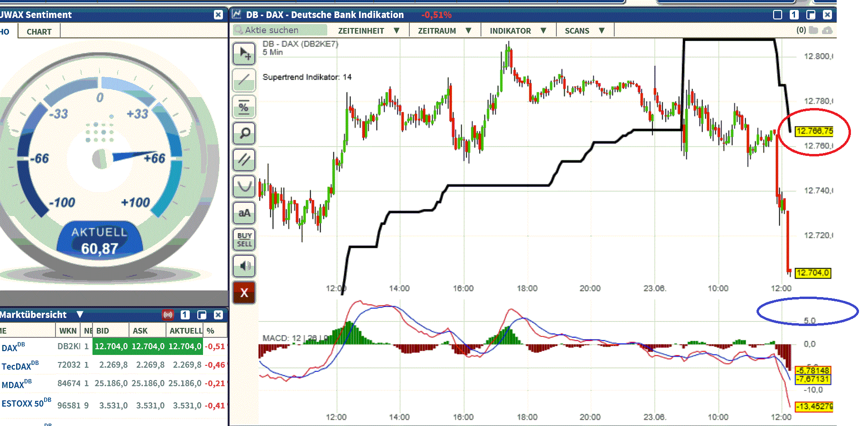This screenshot has width=868, height=426.
Task: Open the BUY SELL order tool
Action: tap(244, 239)
